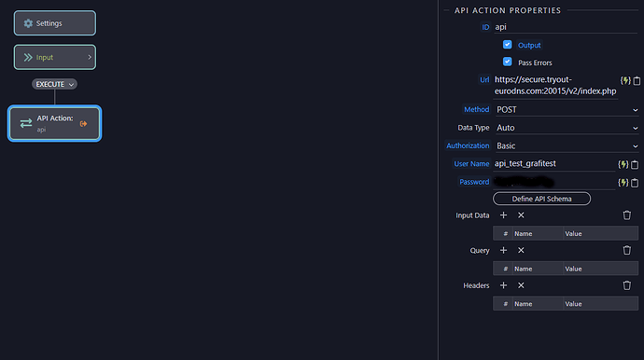Open the Settings step
The image size is (644, 360).
(55, 23)
